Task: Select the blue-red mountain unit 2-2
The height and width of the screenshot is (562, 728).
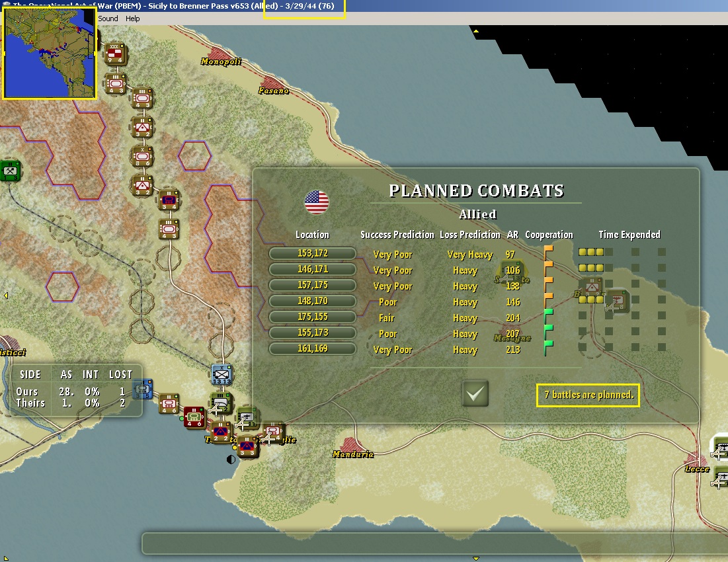Action: (x=221, y=432)
